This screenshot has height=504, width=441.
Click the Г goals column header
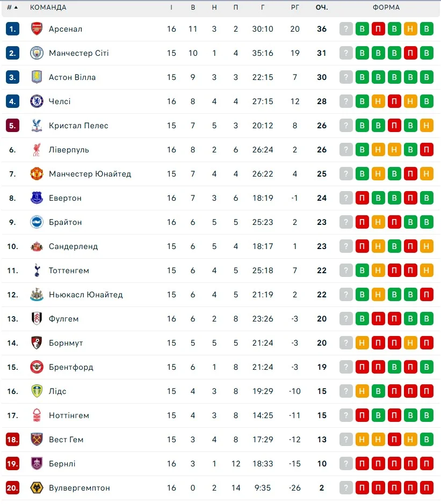point(263,8)
